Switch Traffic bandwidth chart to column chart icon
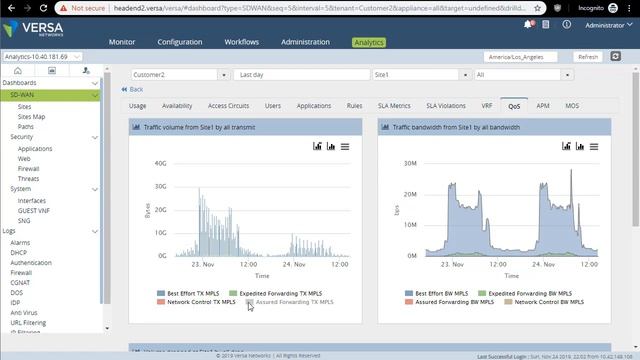640x360 pixels. coord(580,146)
